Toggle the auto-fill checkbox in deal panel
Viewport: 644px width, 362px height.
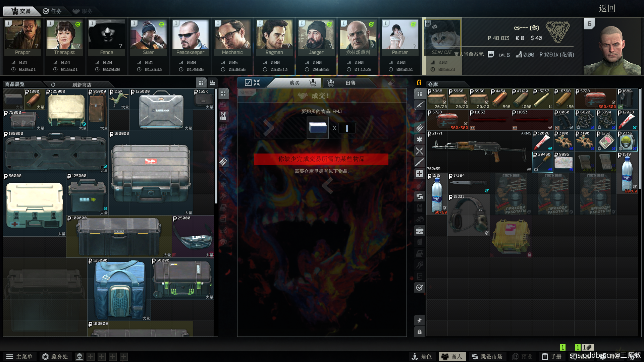248,82
